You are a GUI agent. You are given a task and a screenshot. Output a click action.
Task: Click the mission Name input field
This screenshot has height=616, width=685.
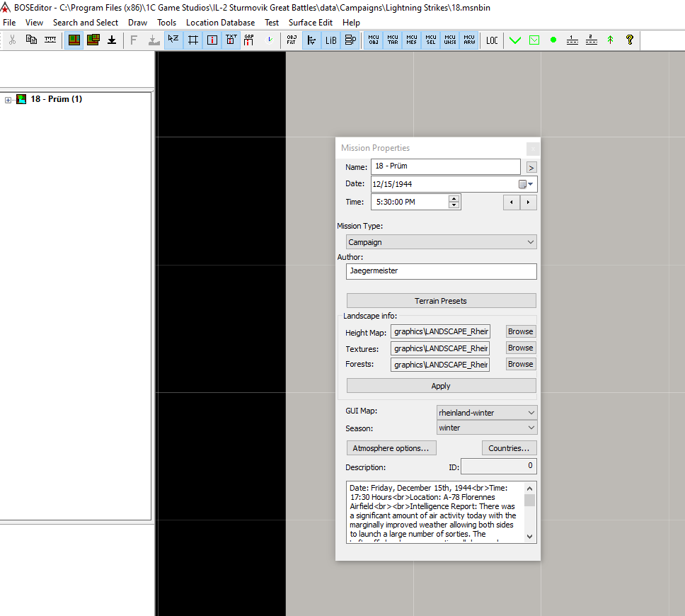pyautogui.click(x=446, y=166)
